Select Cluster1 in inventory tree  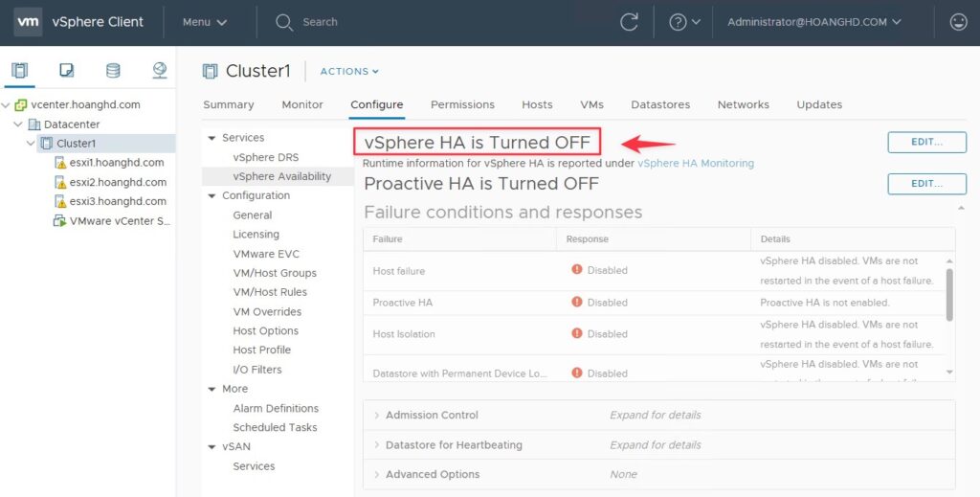77,143
